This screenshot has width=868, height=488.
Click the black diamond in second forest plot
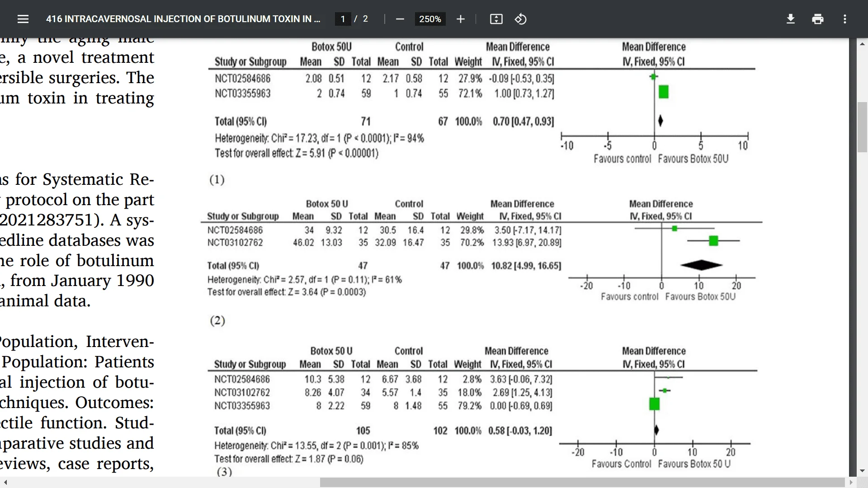coord(702,265)
